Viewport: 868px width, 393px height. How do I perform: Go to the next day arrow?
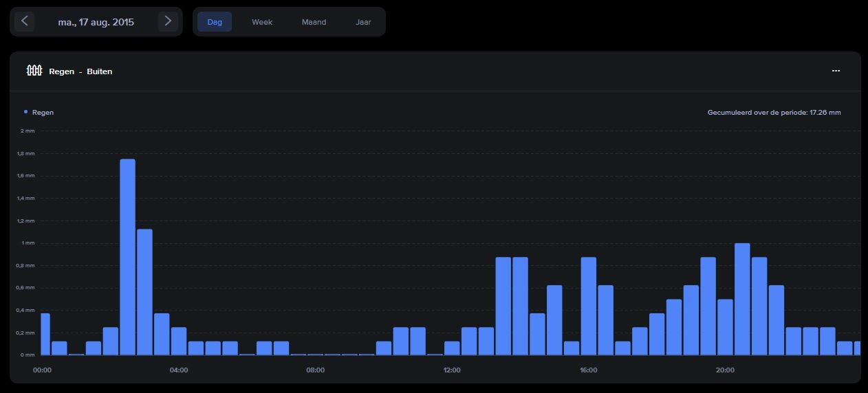pyautogui.click(x=168, y=21)
